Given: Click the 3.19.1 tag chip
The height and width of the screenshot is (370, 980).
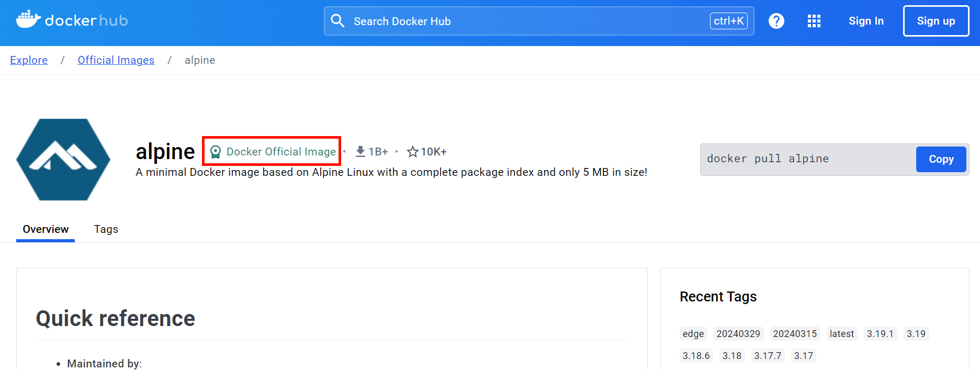Looking at the screenshot, I should (880, 334).
